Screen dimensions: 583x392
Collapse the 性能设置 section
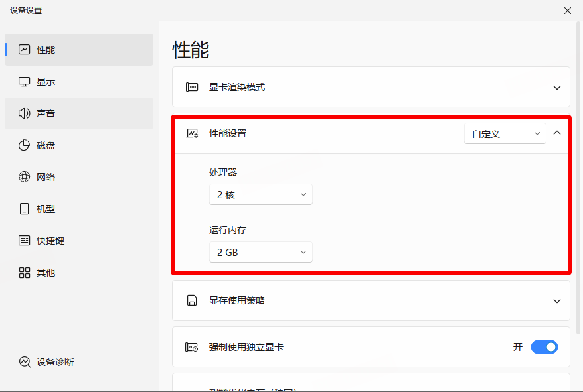point(556,133)
